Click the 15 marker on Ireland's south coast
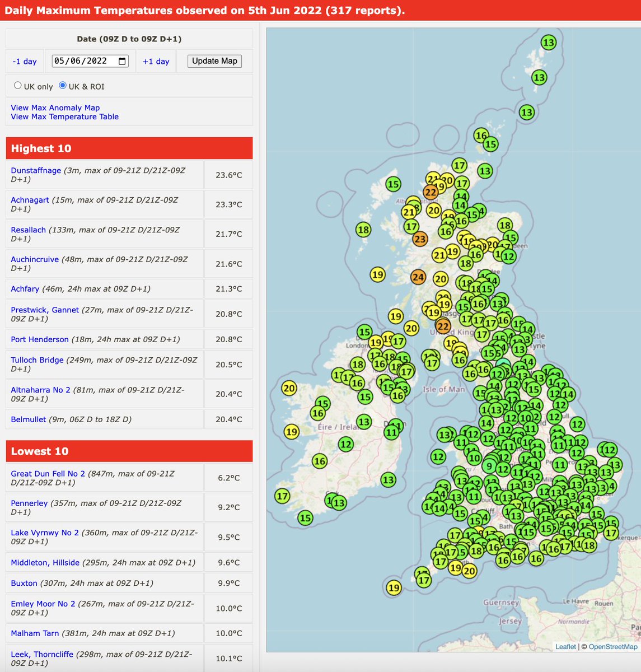Viewport: 641px width, 672px height. pos(305,518)
